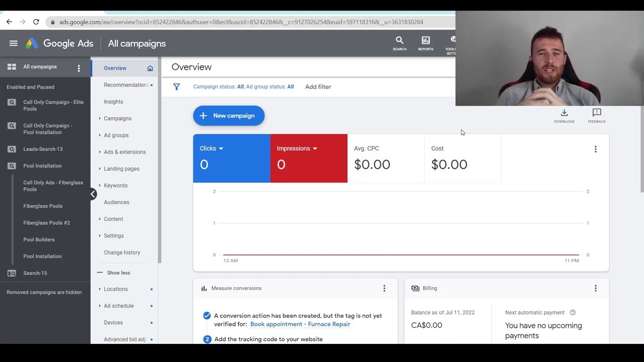Open the Audiences page
The height and width of the screenshot is (362, 644).
click(116, 202)
